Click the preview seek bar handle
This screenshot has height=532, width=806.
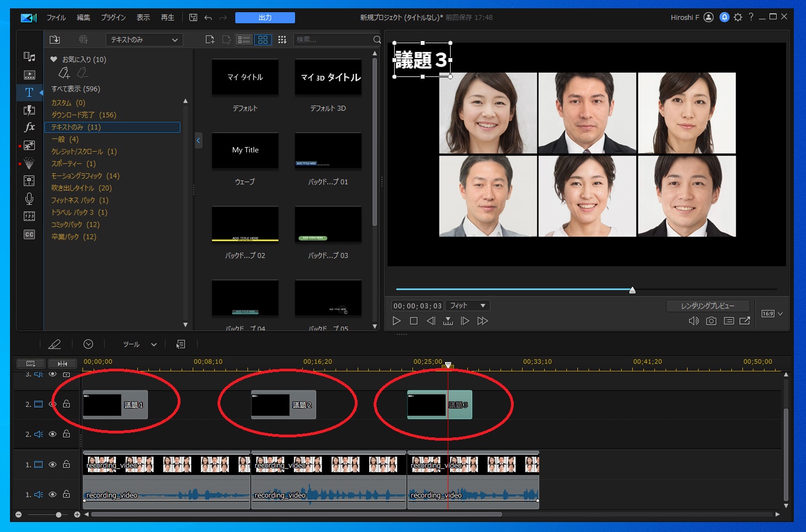(x=632, y=290)
